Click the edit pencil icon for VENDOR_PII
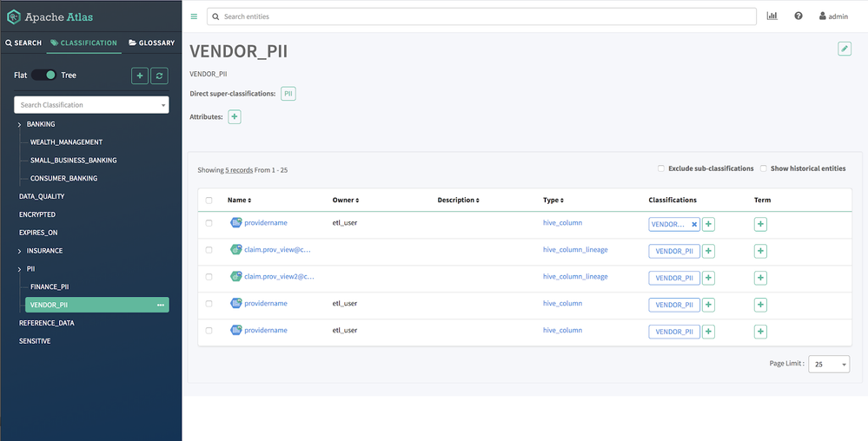Viewport: 868px width, 441px height. point(844,49)
